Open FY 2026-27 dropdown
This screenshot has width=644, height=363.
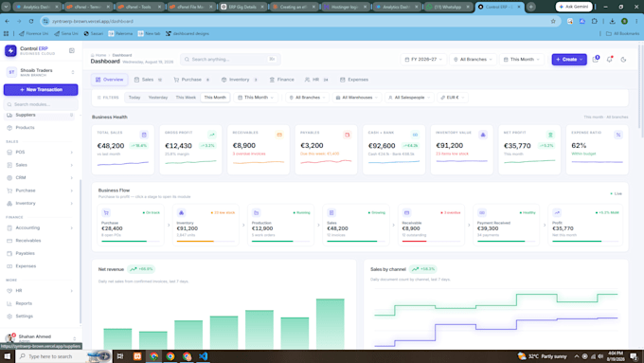point(423,60)
